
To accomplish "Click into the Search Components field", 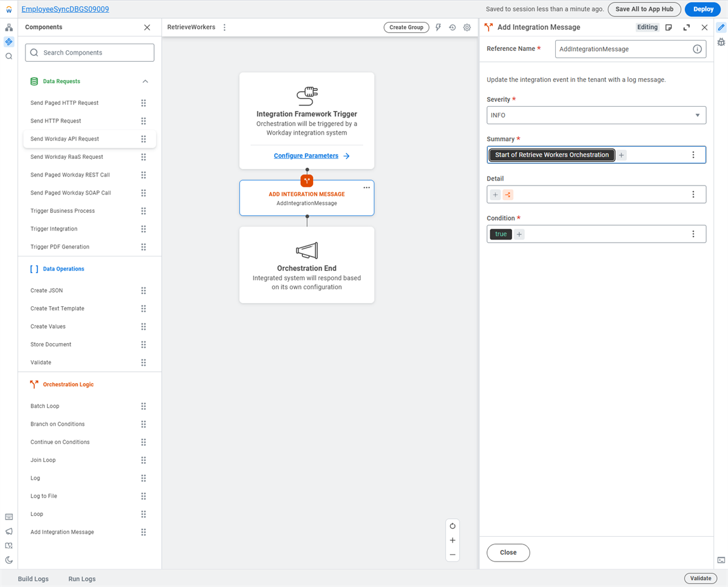I will [90, 53].
